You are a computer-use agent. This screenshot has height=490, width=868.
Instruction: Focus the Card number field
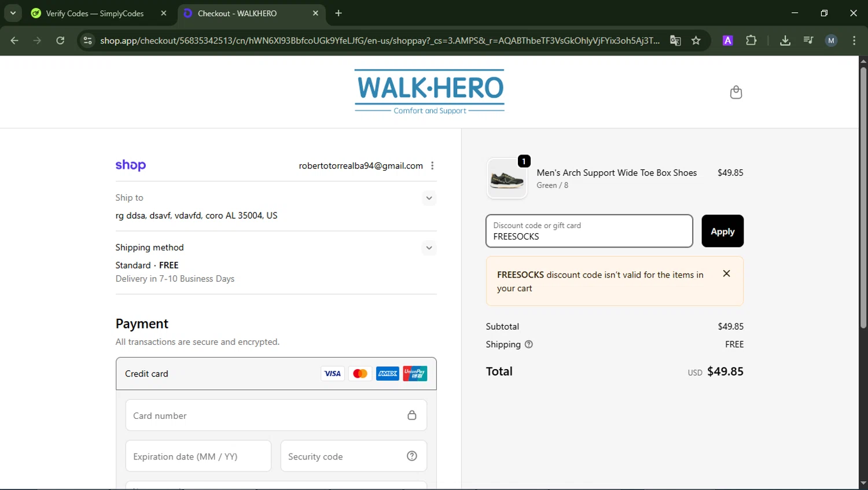click(x=276, y=415)
